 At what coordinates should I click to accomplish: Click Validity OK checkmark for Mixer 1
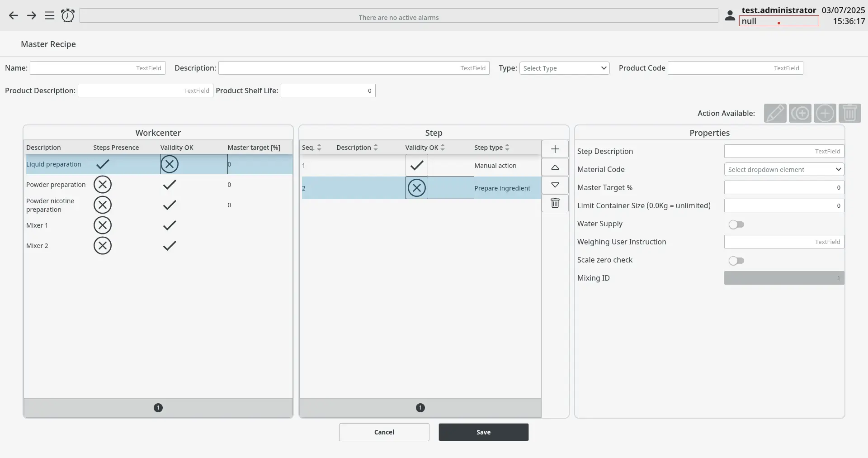tap(170, 225)
